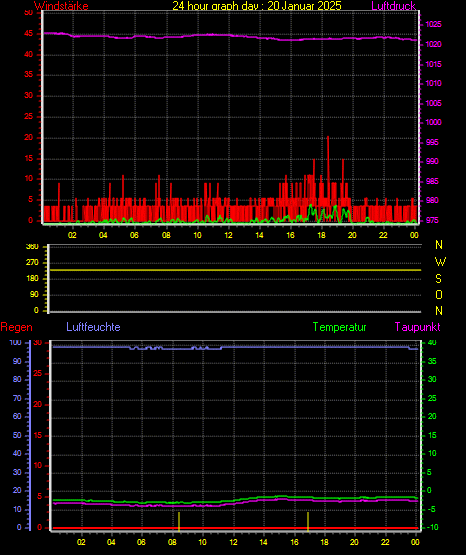
Task: Click the 24 hour graph day title
Action: (257, 6)
